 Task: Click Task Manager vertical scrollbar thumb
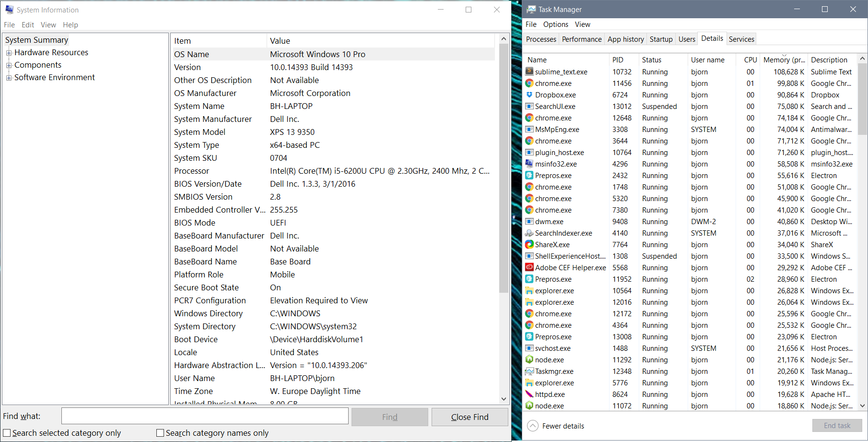coord(862,98)
